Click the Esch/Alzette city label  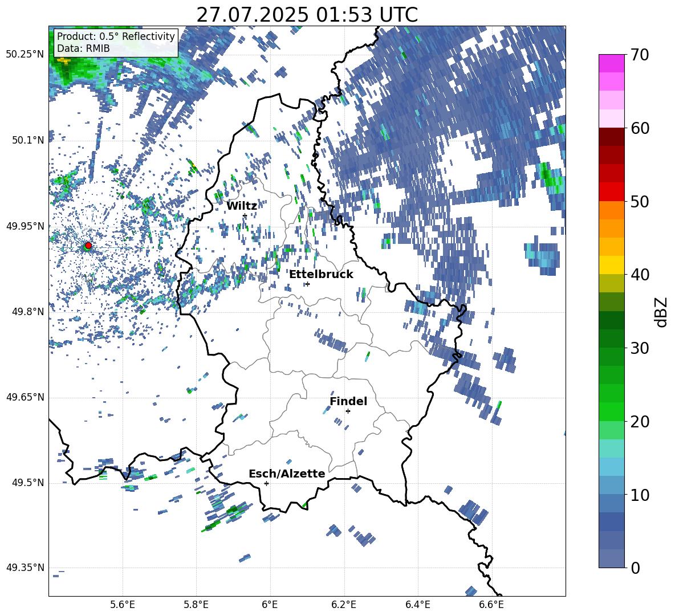point(287,474)
